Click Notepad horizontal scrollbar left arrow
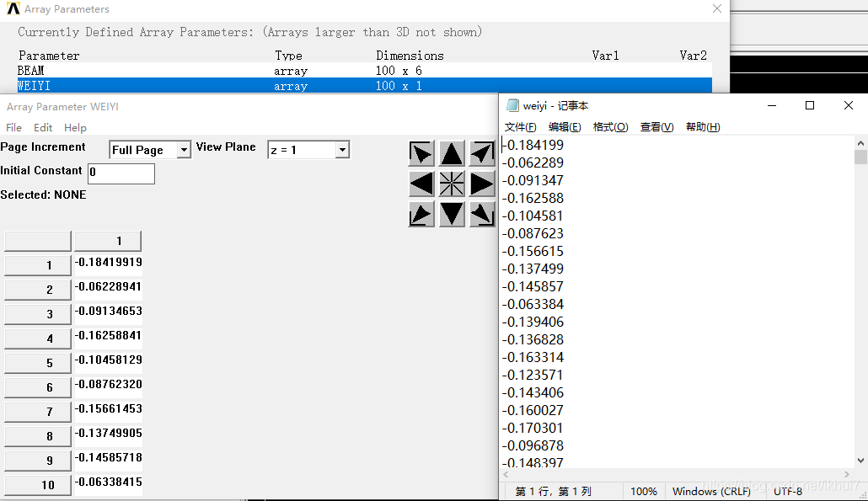The width and height of the screenshot is (868, 501). coord(506,474)
